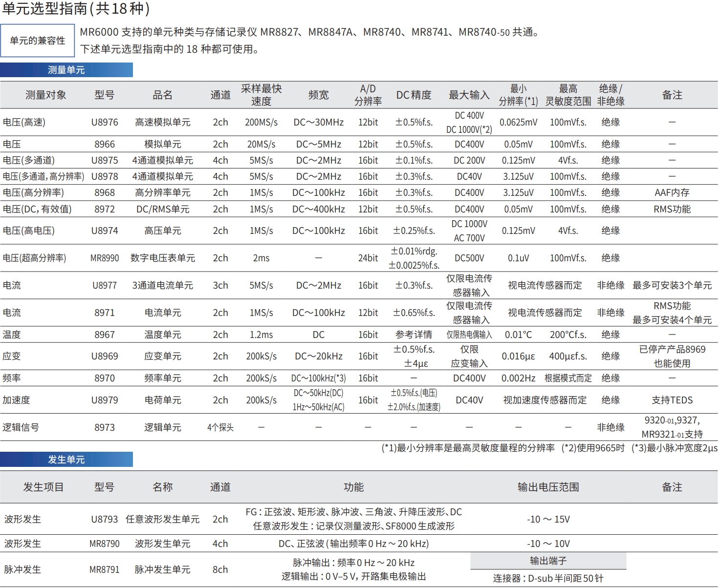Click the 最大输入 column header

(x=469, y=95)
